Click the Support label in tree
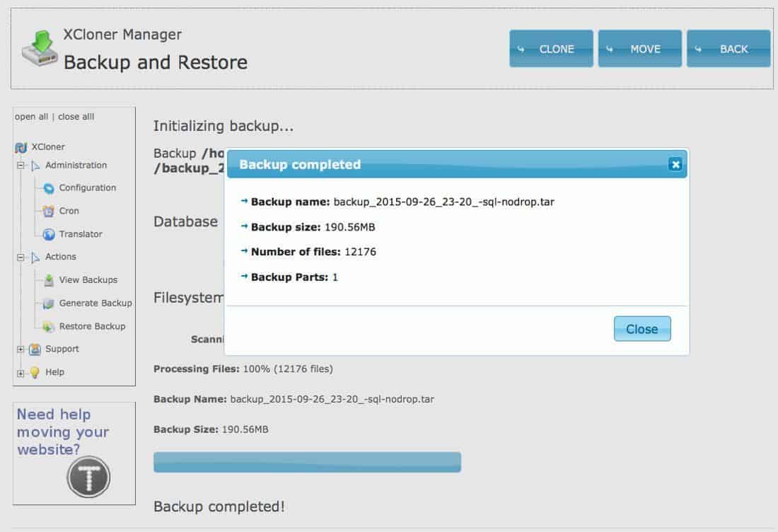 (62, 349)
